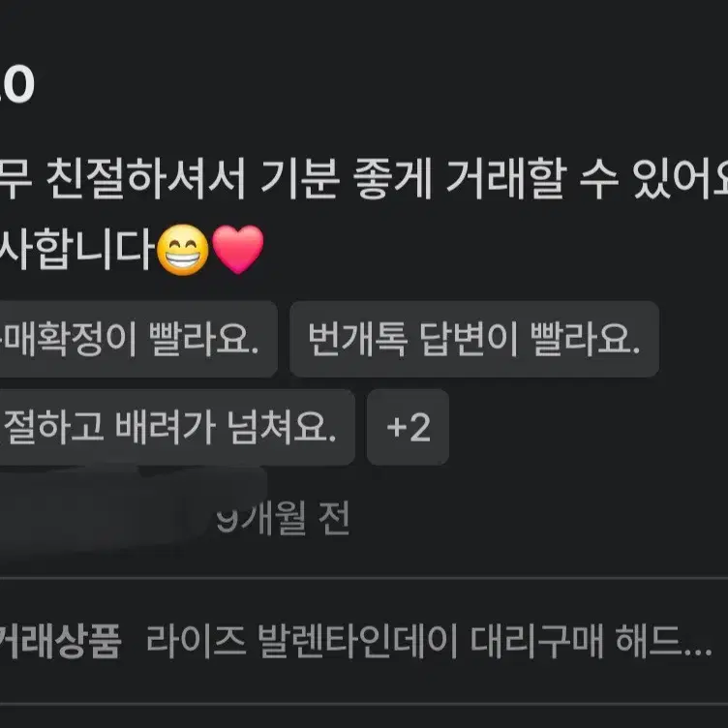Select the 매확정이 빨라요 tag chip
This screenshot has height=728, width=728.
138,339
